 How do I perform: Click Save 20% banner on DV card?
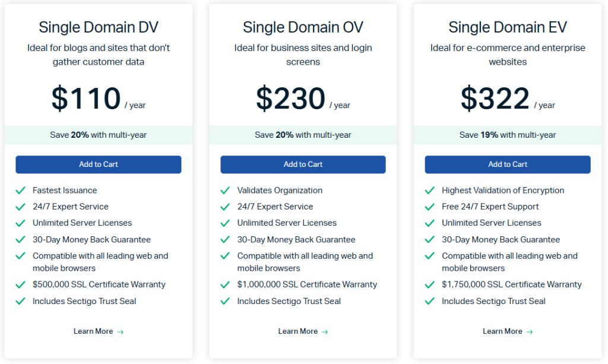click(x=98, y=135)
